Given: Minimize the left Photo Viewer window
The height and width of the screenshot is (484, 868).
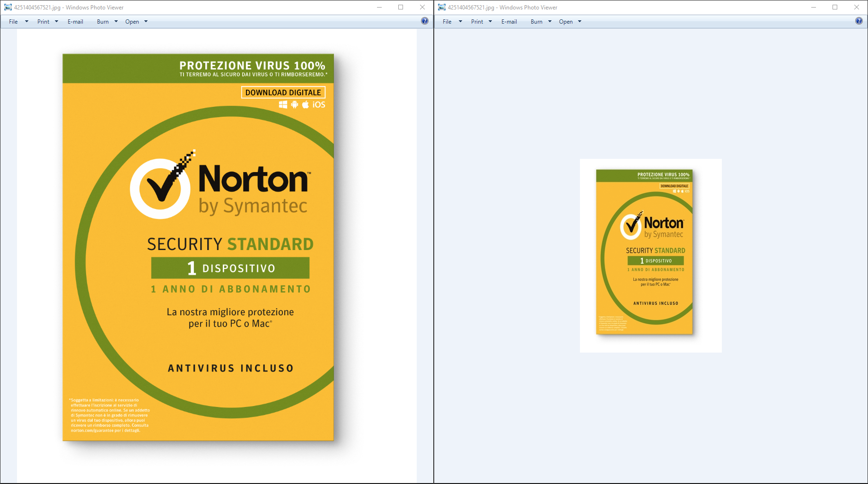Looking at the screenshot, I should pos(379,7).
